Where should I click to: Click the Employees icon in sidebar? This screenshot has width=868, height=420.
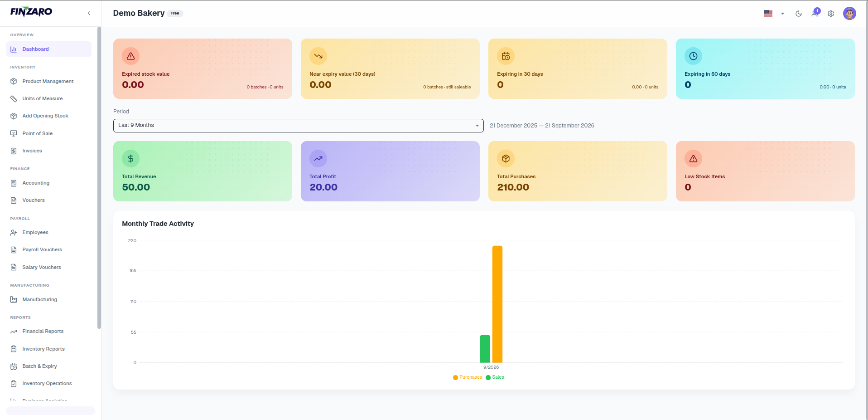pyautogui.click(x=14, y=233)
